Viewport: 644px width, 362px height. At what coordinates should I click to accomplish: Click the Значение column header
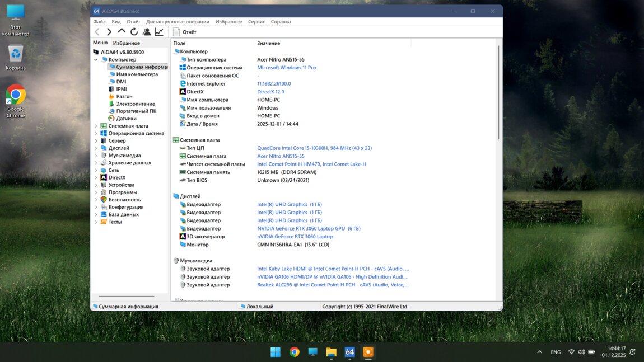coord(268,43)
